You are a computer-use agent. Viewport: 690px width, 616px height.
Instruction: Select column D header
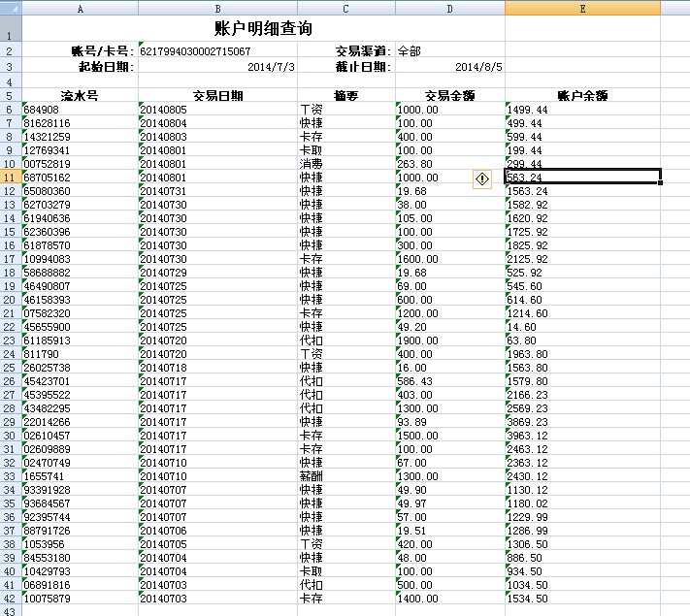(450, 9)
